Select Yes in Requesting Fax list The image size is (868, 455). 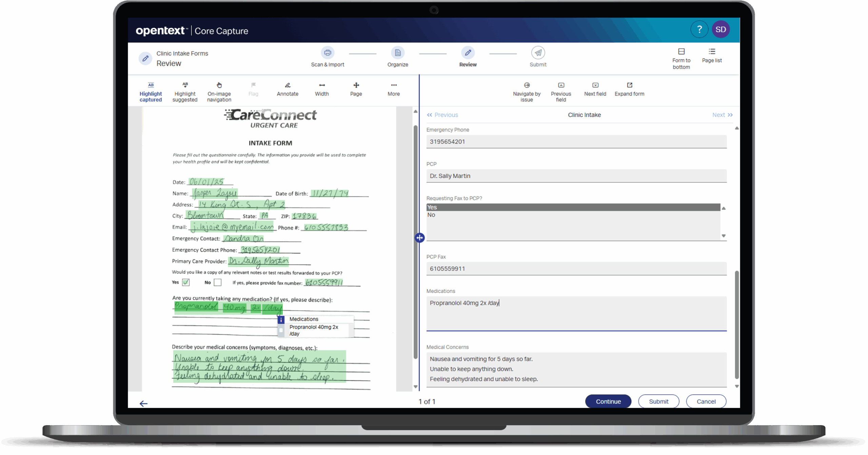(x=573, y=207)
